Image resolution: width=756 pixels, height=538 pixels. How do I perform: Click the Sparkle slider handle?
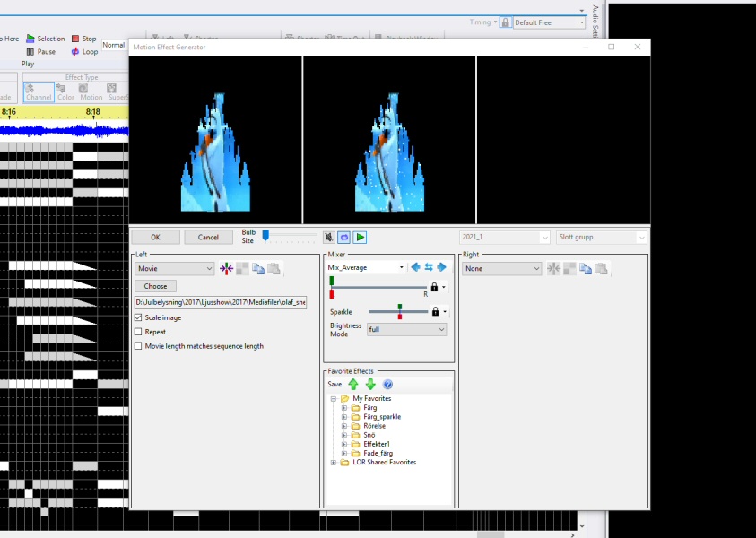tap(400, 311)
